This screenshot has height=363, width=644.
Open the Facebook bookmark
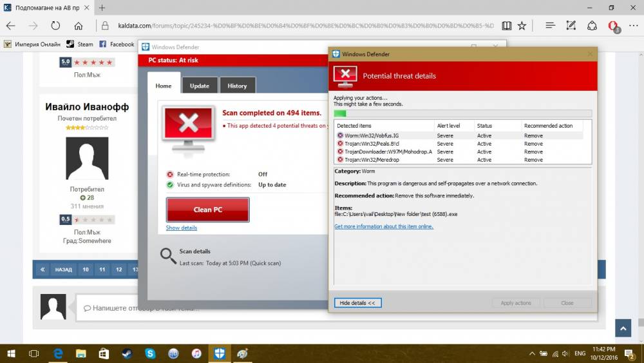click(117, 44)
